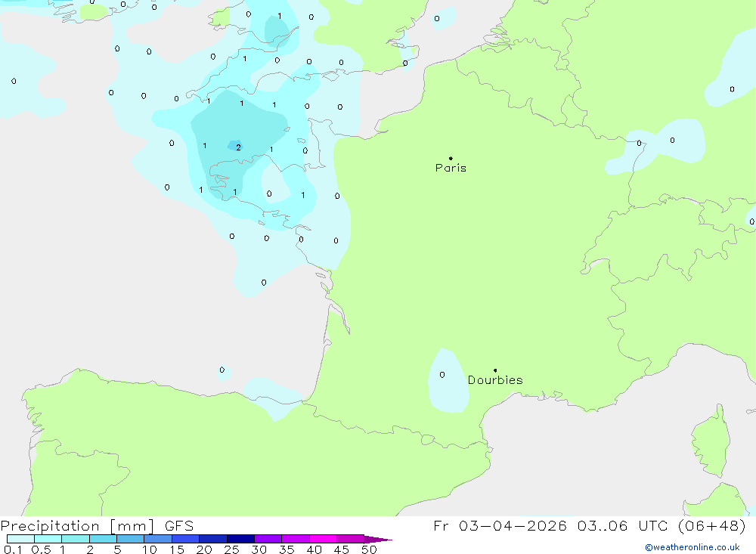This screenshot has width=756, height=554.
Task: Pick the 40–45 mm legend swatch
Action: (323, 539)
